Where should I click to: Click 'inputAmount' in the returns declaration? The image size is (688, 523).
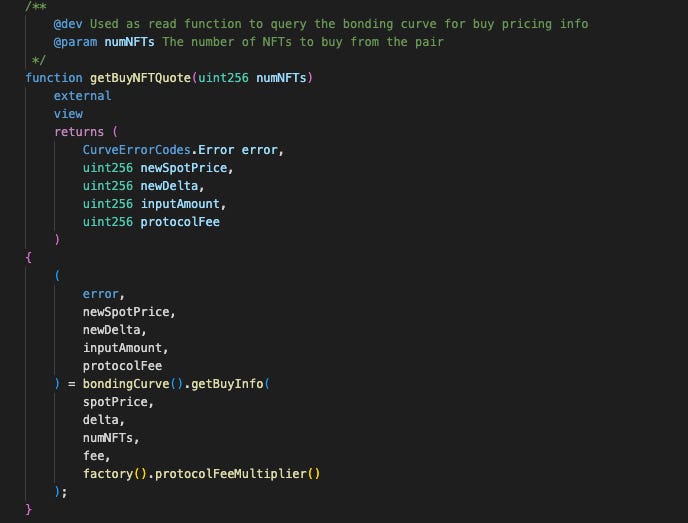180,204
